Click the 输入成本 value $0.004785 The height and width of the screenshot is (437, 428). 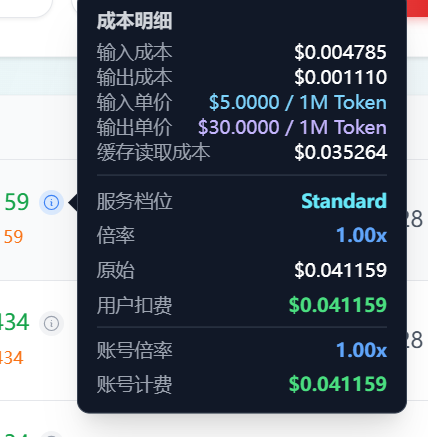(x=340, y=52)
